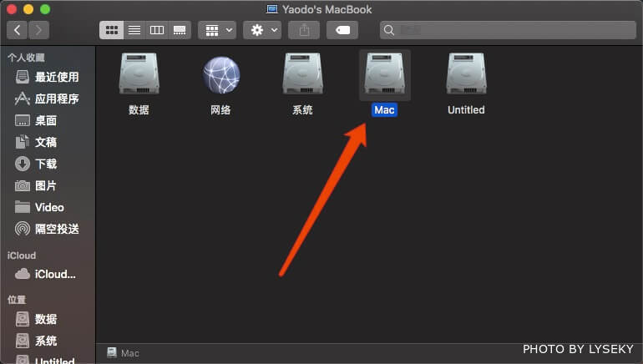
Task: Go back with the left chevron button
Action: click(18, 30)
